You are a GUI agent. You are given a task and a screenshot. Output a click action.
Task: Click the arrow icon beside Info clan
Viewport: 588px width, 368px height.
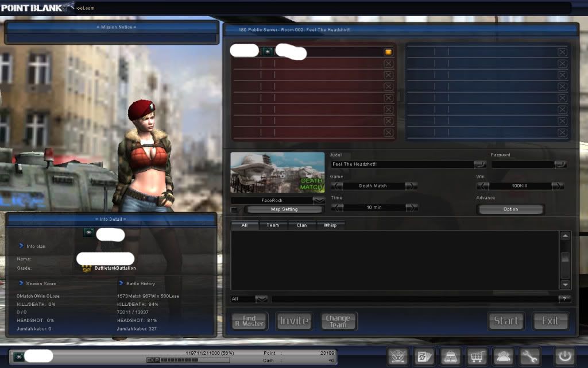click(21, 246)
